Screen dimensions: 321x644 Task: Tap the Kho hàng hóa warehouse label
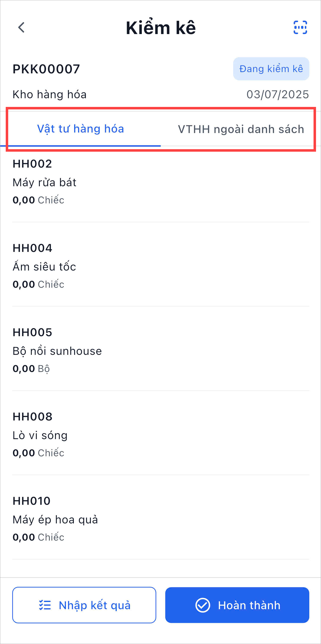pyautogui.click(x=50, y=94)
